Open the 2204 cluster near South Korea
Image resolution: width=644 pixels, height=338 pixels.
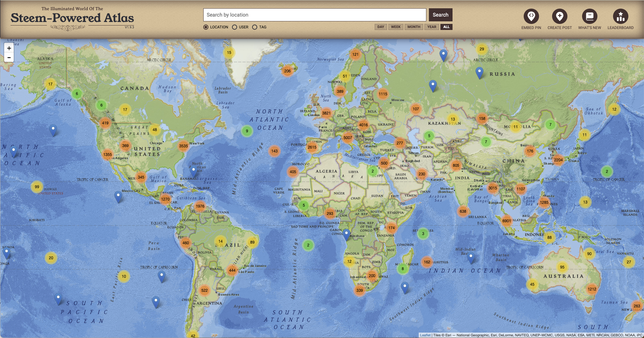558,160
